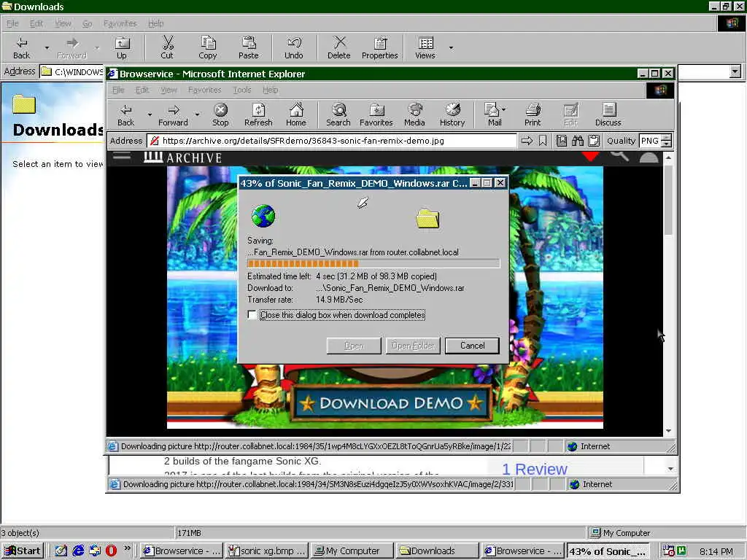Click the DOWNLOAD DEMO banner button
Image resolution: width=747 pixels, height=560 pixels.
tap(391, 403)
